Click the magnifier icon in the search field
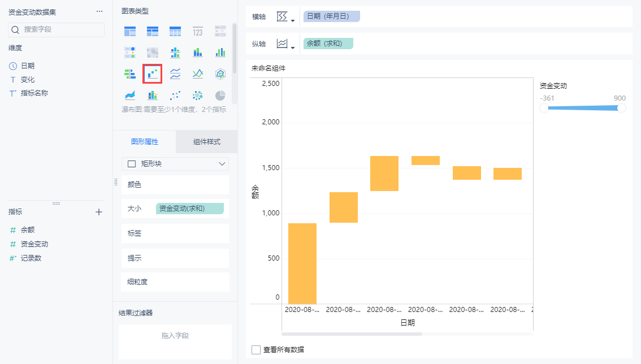The width and height of the screenshot is (641, 364). tap(15, 29)
